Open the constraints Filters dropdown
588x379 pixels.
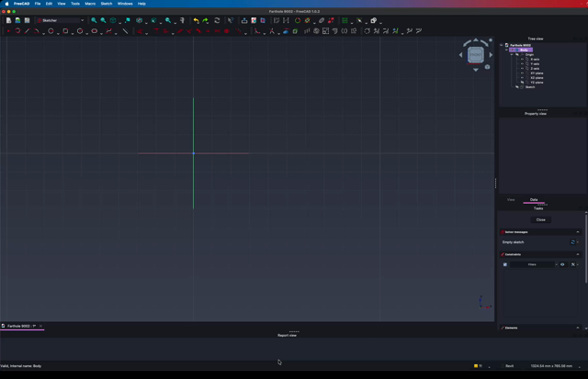coord(533,264)
